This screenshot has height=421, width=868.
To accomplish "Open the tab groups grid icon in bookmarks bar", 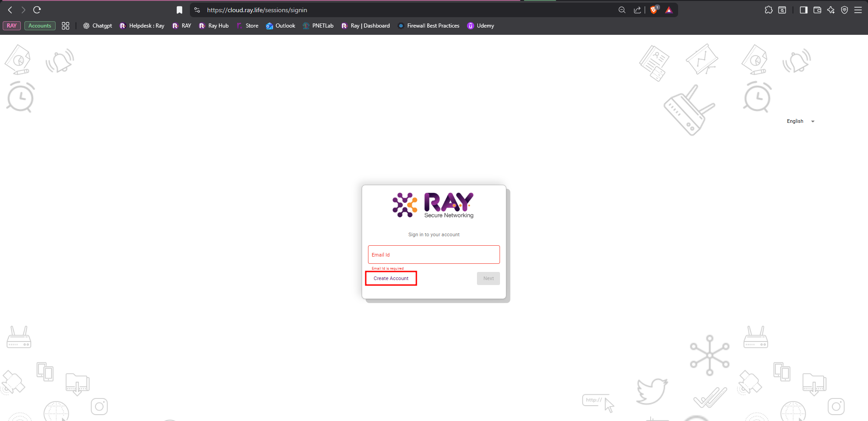I will point(66,26).
